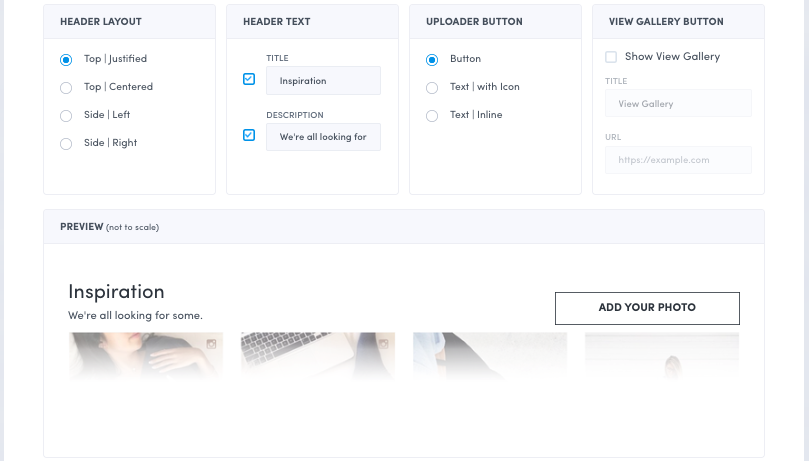The height and width of the screenshot is (461, 809).
Task: Click the View Gallery title field
Action: [678, 104]
